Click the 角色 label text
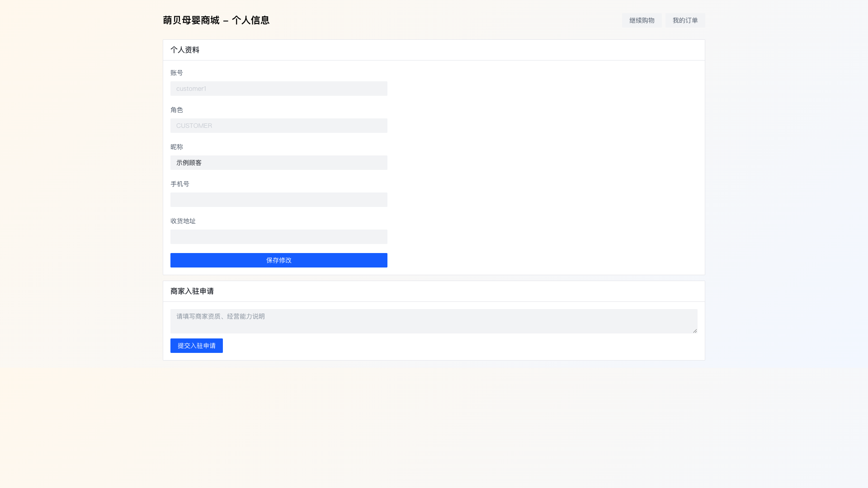This screenshot has width=868, height=488. (x=177, y=110)
